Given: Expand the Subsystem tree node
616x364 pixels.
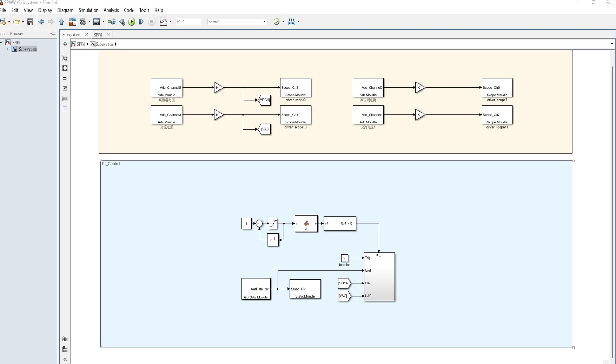Looking at the screenshot, I should (7, 49).
